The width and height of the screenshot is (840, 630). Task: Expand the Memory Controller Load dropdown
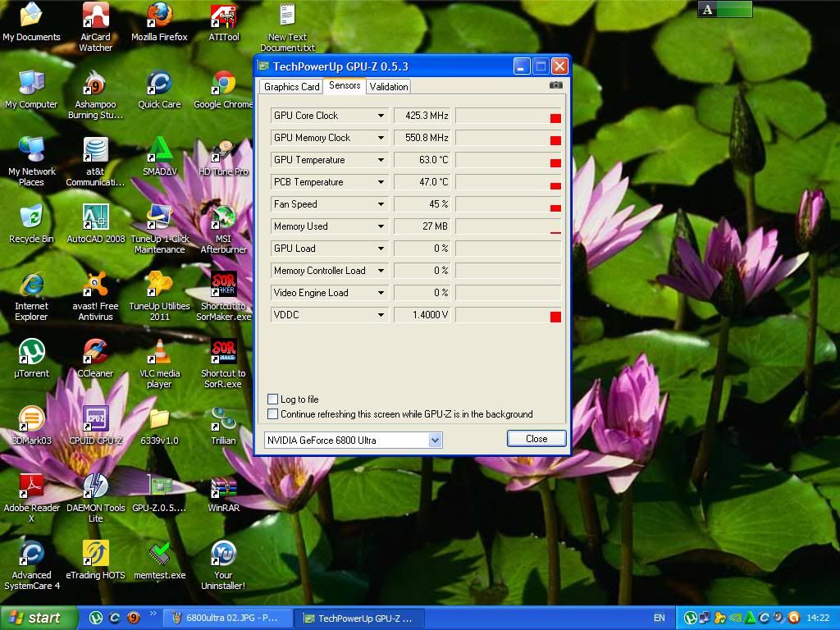381,271
